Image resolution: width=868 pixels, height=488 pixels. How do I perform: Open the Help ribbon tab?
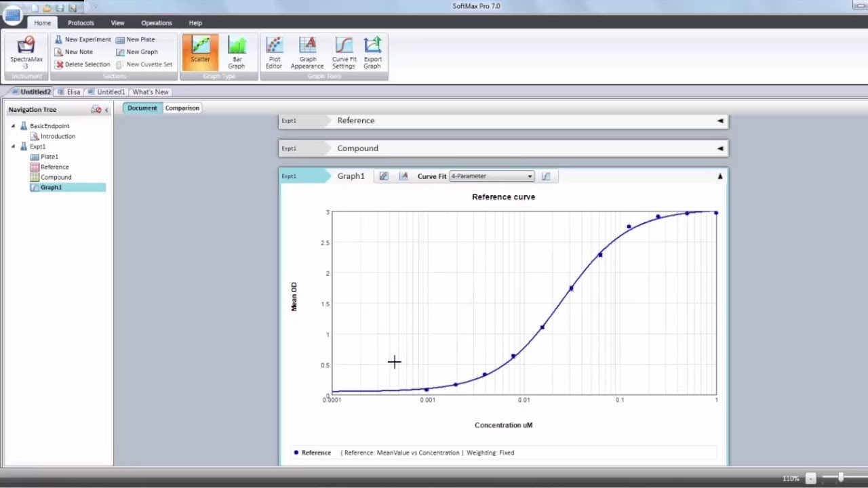pyautogui.click(x=195, y=23)
